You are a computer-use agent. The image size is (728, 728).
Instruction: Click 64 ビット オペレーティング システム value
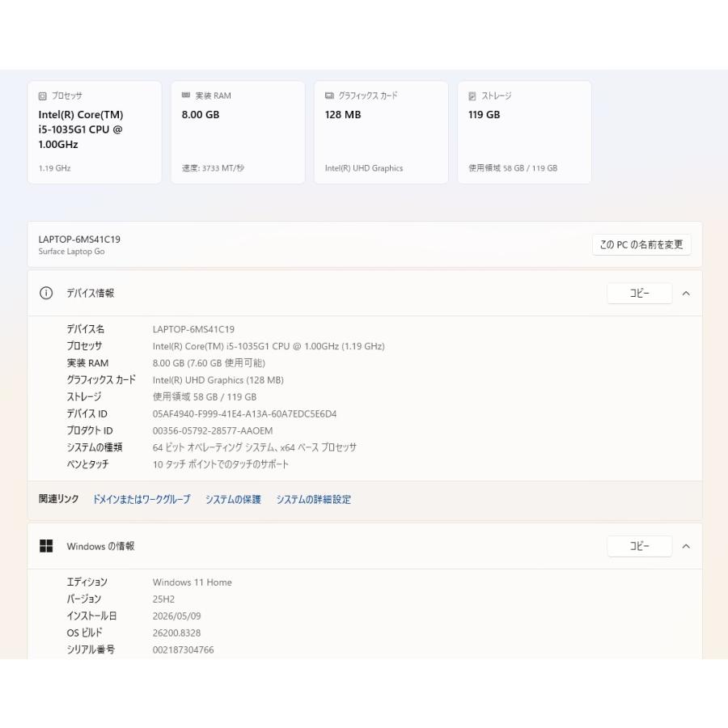click(255, 447)
